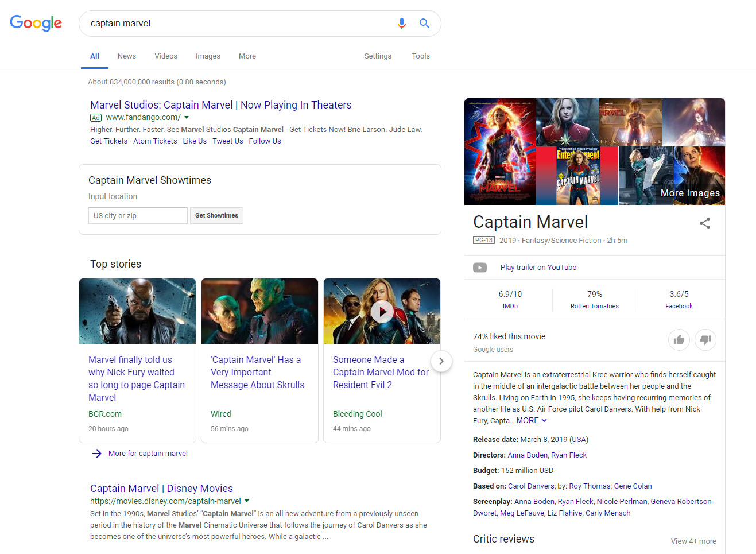The width and height of the screenshot is (756, 554).
Task: Click the thumbs up like icon
Action: pyautogui.click(x=679, y=340)
